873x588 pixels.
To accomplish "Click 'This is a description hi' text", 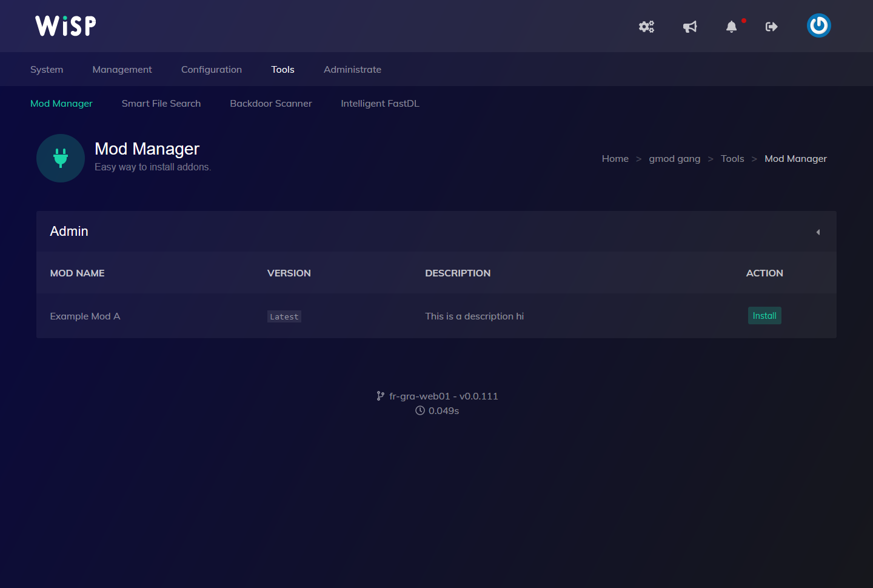I will click(x=474, y=316).
